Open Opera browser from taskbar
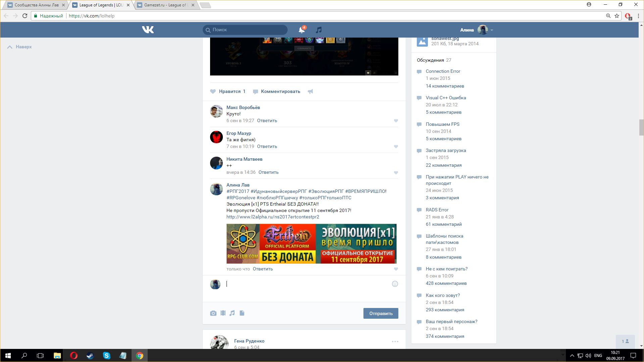Image resolution: width=644 pixels, height=362 pixels. click(74, 356)
